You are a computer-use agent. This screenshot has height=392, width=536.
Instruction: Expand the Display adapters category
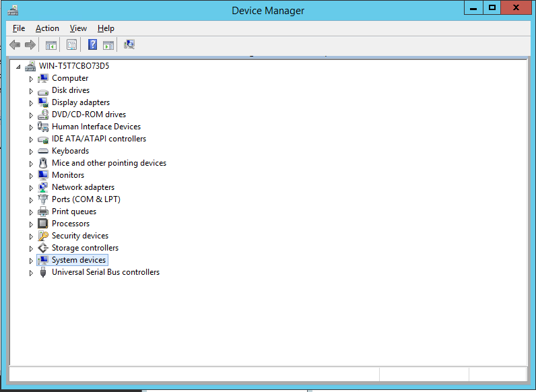click(31, 103)
